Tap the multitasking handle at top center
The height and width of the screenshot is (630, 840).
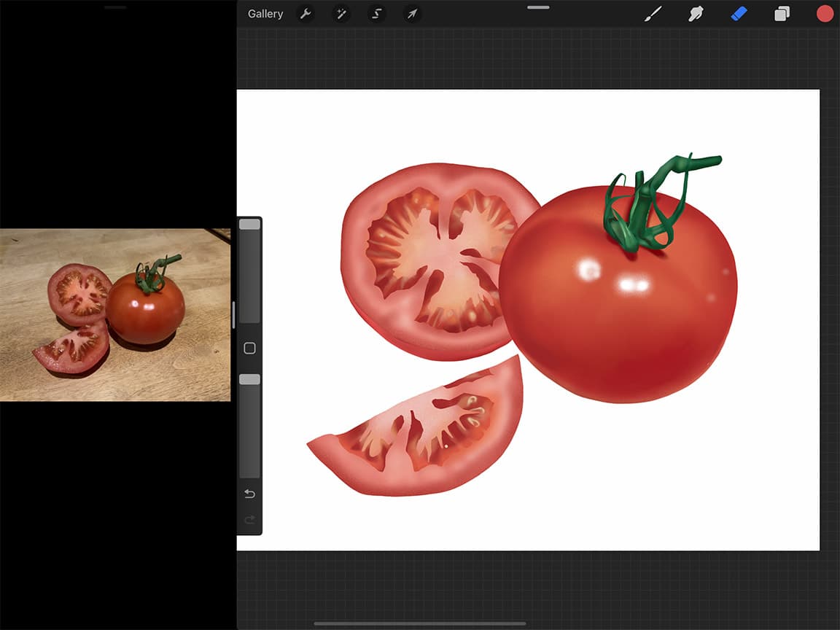(x=537, y=7)
